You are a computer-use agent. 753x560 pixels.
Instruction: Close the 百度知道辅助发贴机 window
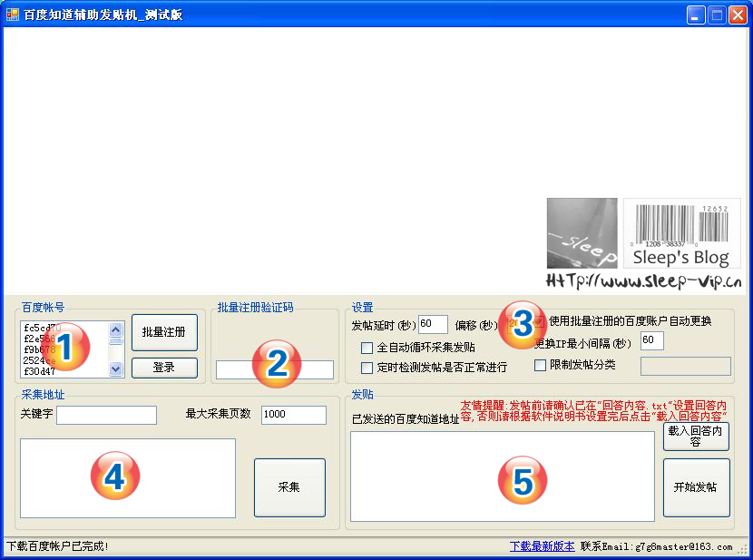pos(738,15)
